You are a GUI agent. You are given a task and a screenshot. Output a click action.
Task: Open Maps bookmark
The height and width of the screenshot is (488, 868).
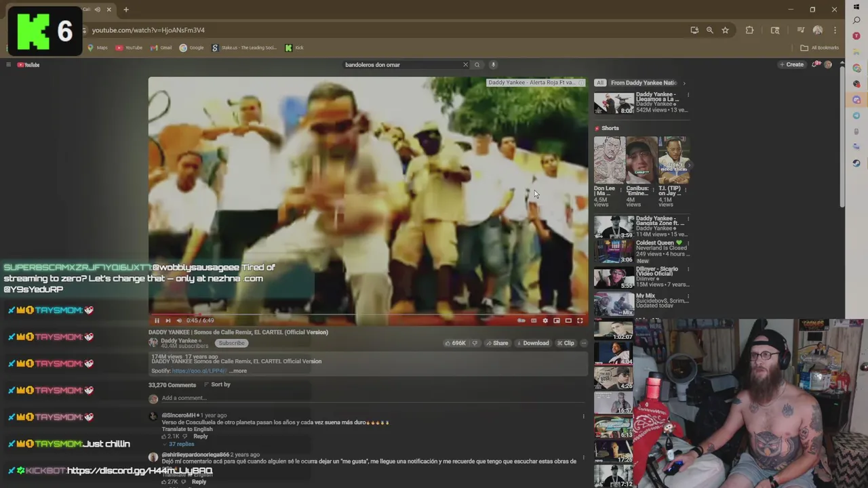coord(98,47)
